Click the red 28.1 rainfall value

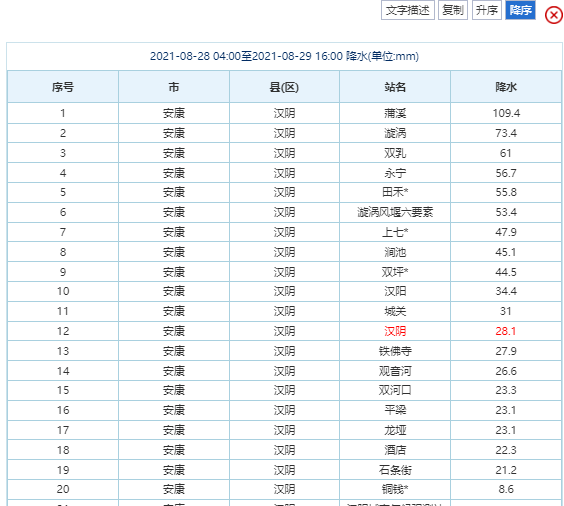tap(506, 331)
